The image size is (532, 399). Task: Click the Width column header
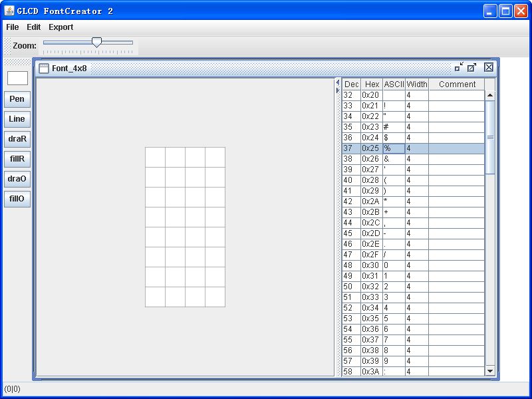tap(417, 84)
